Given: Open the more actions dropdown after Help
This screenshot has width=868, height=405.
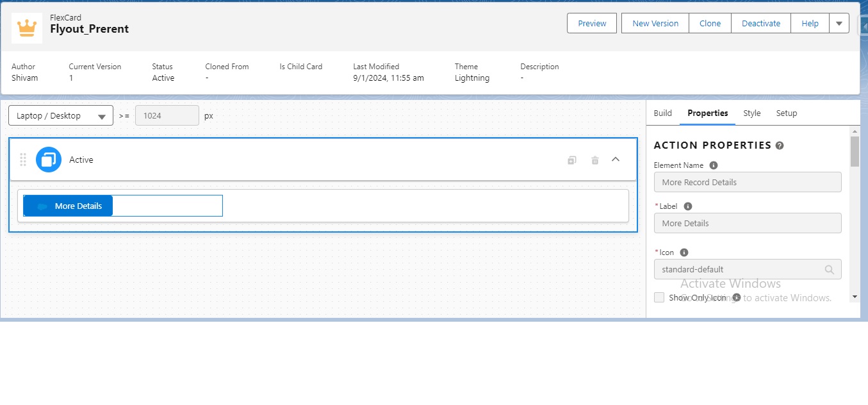Looking at the screenshot, I should pos(839,24).
